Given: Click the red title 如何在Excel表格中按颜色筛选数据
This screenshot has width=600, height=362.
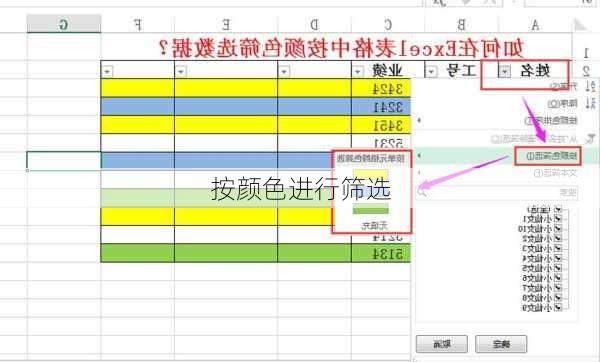Looking at the screenshot, I should [341, 49].
